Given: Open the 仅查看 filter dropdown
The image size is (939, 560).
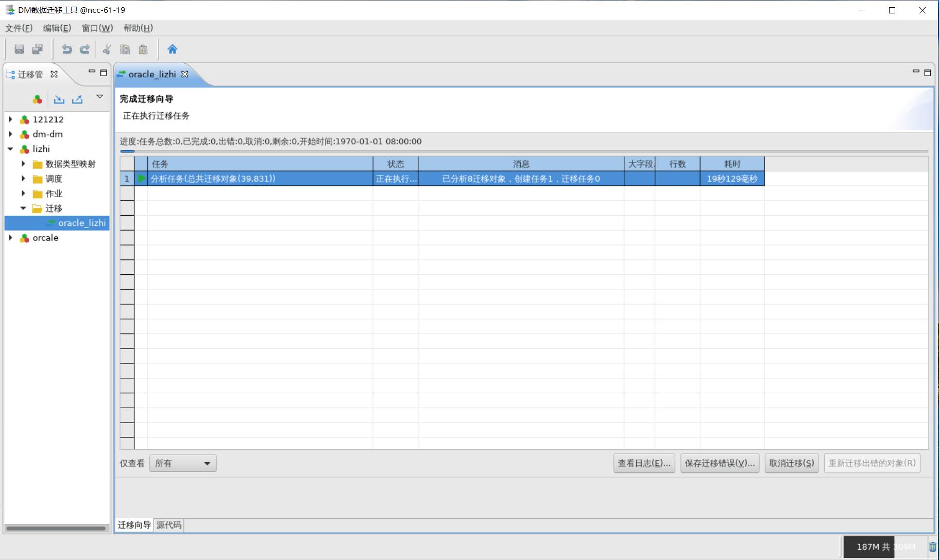Looking at the screenshot, I should 183,463.
